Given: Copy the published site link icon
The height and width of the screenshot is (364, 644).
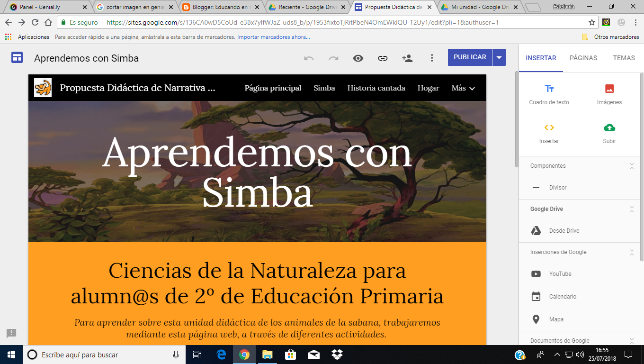Looking at the screenshot, I should pos(383,58).
